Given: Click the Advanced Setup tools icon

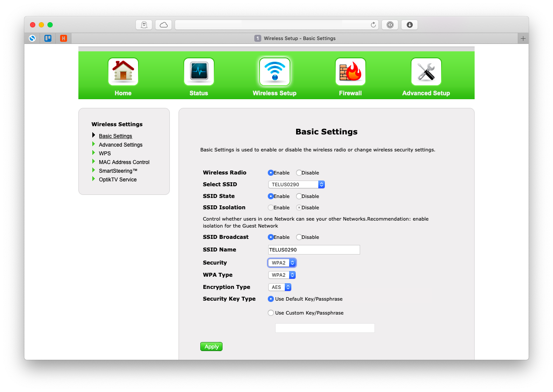Looking at the screenshot, I should point(426,71).
